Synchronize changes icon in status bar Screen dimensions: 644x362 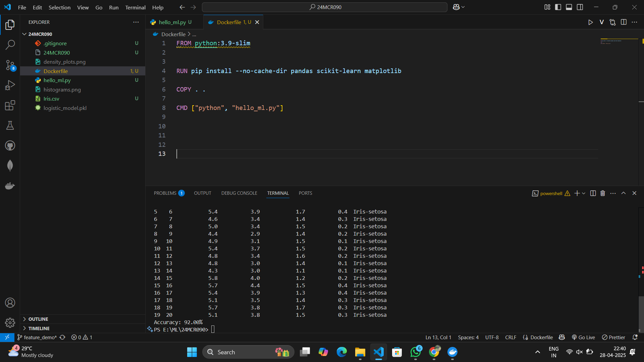pyautogui.click(x=62, y=337)
